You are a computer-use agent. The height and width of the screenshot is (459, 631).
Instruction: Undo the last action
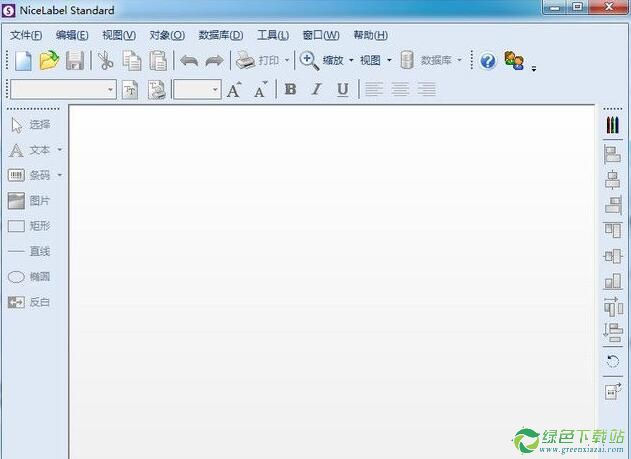[x=189, y=61]
